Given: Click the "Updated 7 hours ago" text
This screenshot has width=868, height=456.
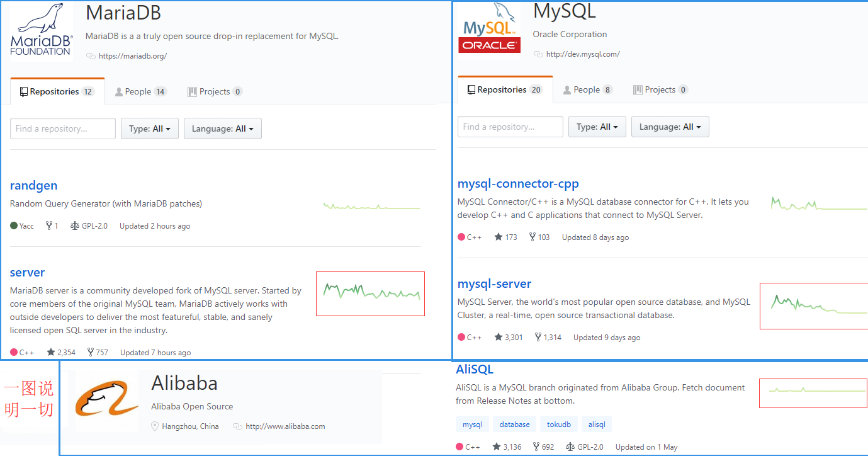Looking at the screenshot, I should pyautogui.click(x=155, y=353).
